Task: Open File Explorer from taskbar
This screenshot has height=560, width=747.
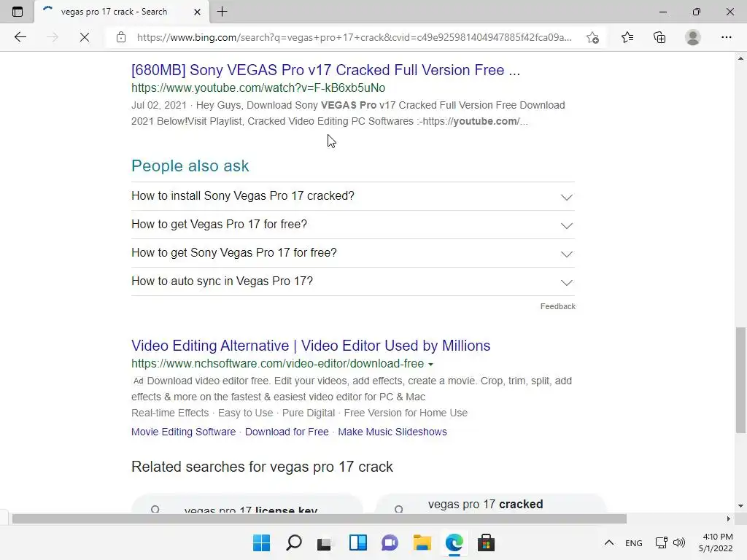Action: [422, 542]
